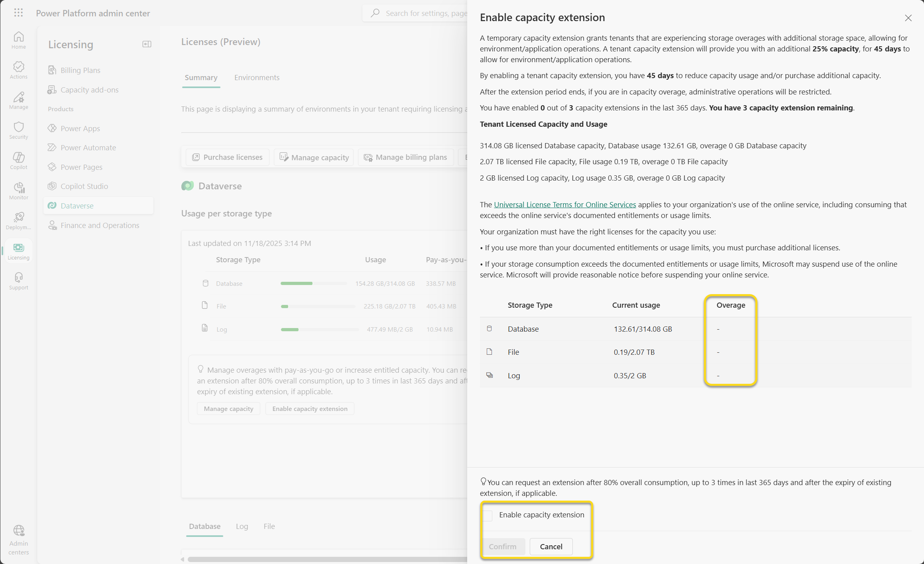The height and width of the screenshot is (564, 924).
Task: Open Actions in the left rail
Action: (x=18, y=70)
